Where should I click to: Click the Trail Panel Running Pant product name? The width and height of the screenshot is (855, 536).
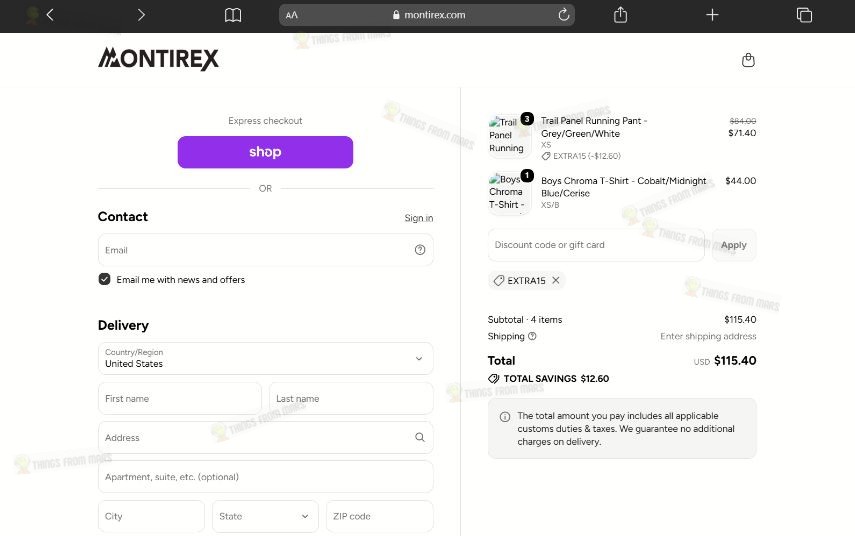point(594,127)
